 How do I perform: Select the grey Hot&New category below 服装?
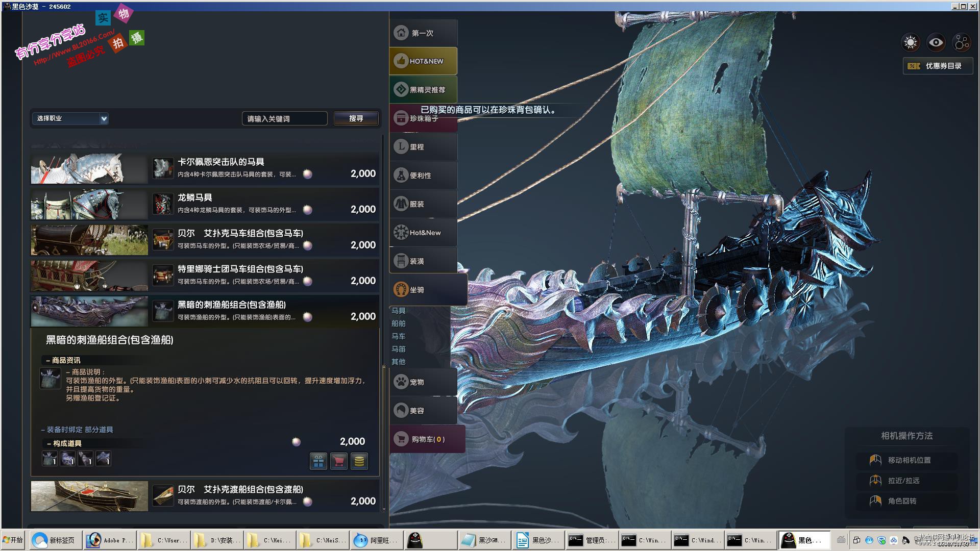(423, 233)
